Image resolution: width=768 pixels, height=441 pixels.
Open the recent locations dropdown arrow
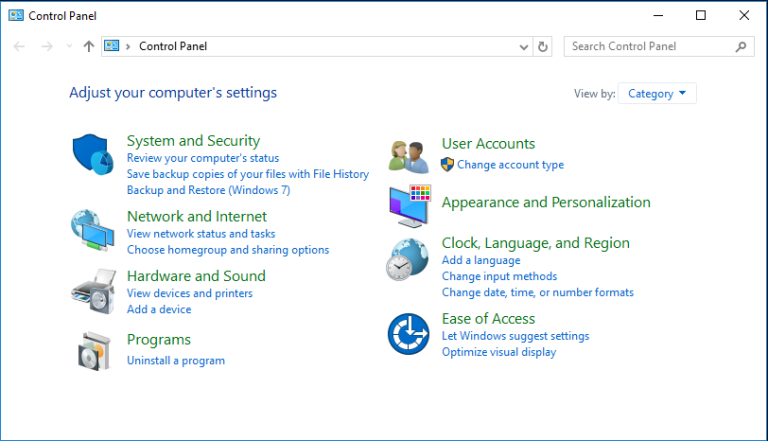[x=69, y=47]
